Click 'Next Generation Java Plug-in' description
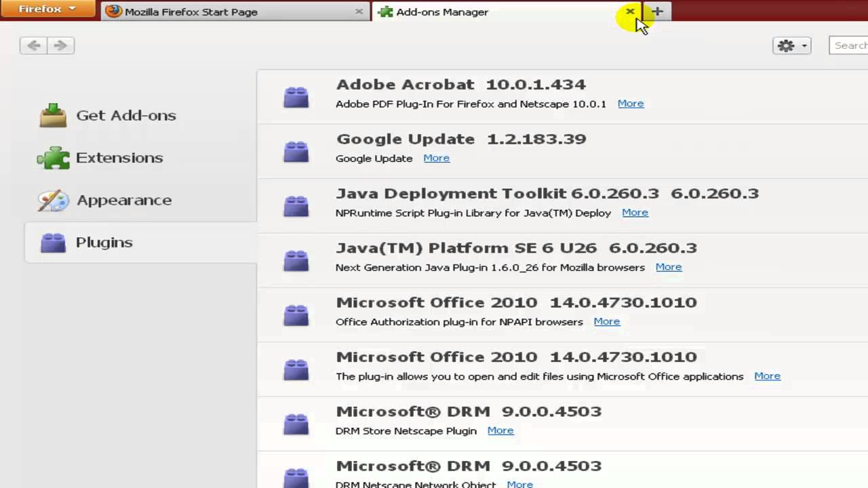Screen dimensions: 868x488 [x=490, y=267]
